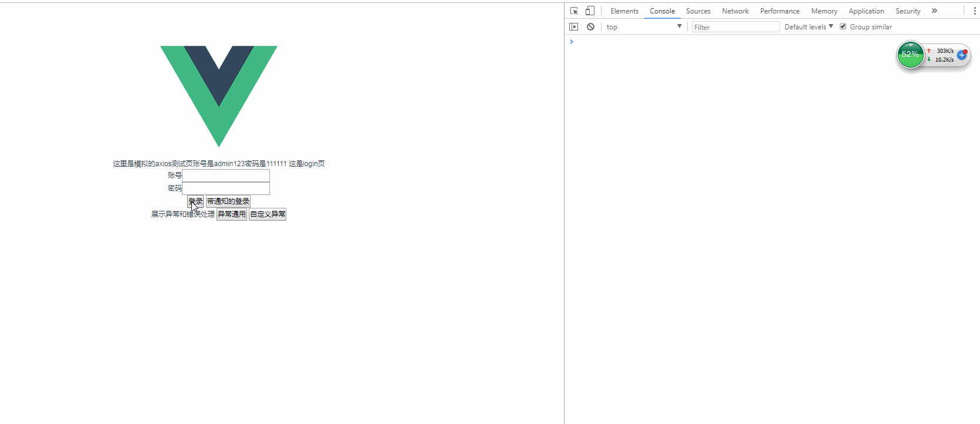Open the Performance tab

point(779,11)
